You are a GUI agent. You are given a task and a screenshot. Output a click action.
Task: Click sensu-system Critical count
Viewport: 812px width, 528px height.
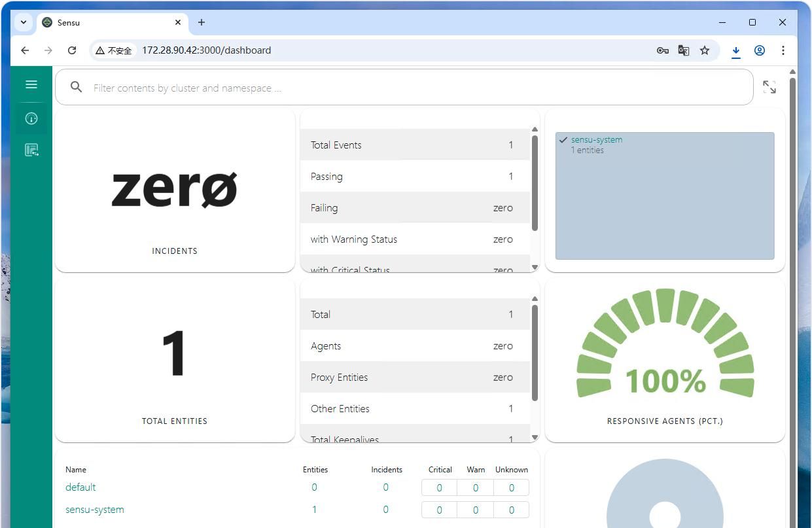coord(439,510)
